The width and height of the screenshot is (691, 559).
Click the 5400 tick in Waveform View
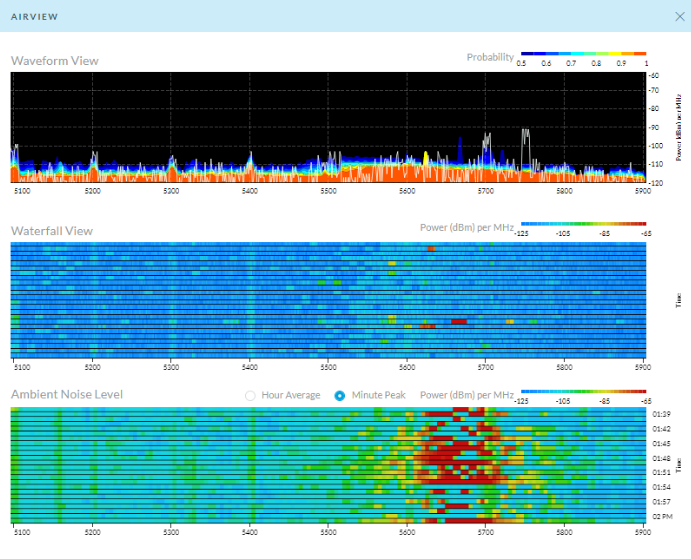click(x=249, y=191)
